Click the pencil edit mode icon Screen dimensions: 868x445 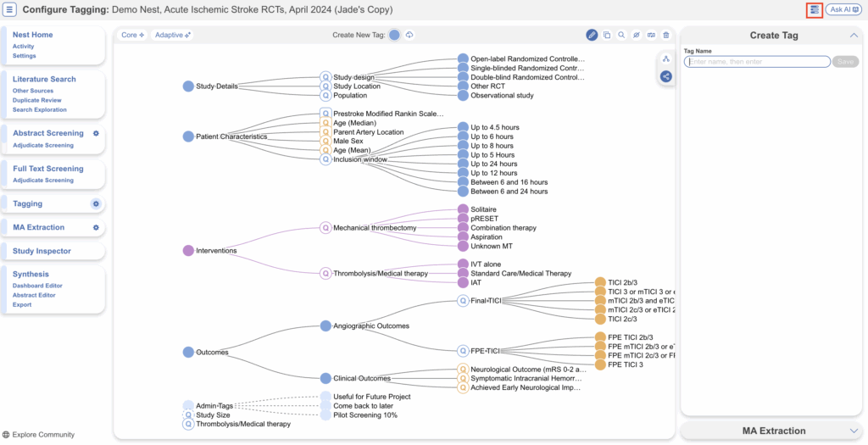click(592, 35)
